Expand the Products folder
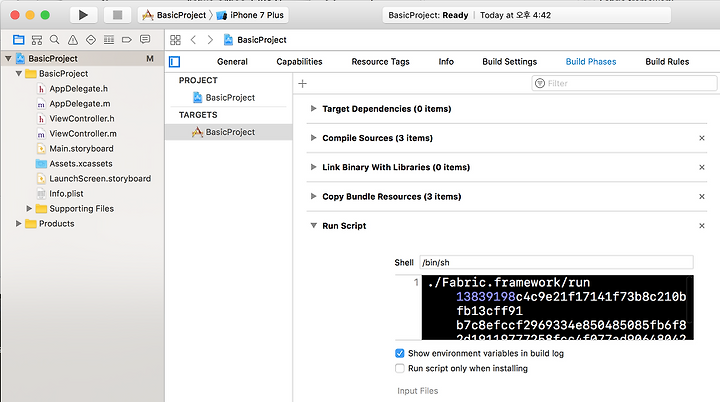This screenshot has height=402, width=720. coord(18,224)
